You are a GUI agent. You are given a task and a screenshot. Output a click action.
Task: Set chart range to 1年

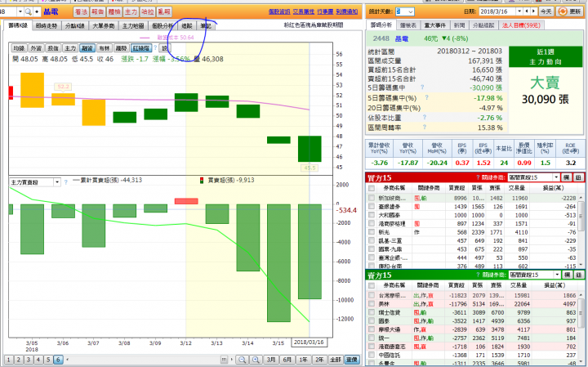303,360
